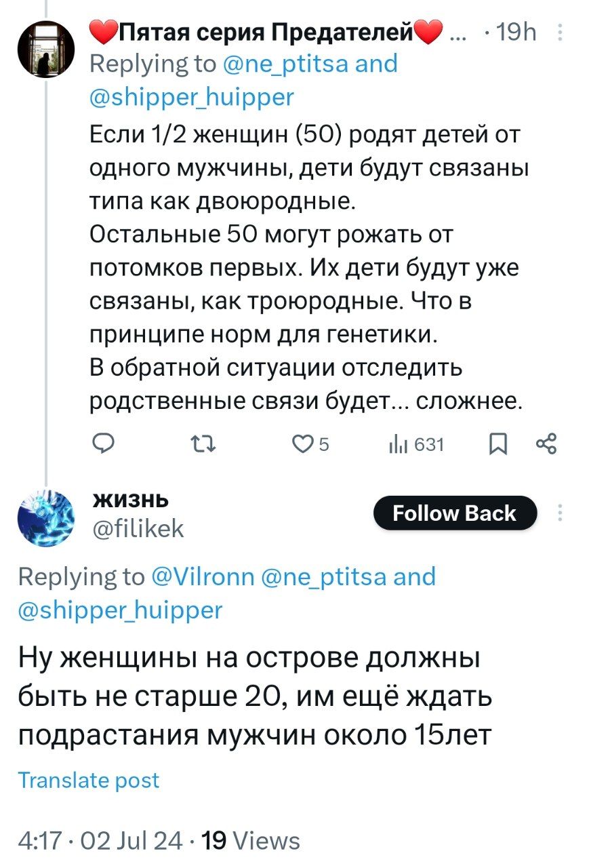589x868 pixels.
Task: Retweet the first reply post
Action: click(203, 444)
